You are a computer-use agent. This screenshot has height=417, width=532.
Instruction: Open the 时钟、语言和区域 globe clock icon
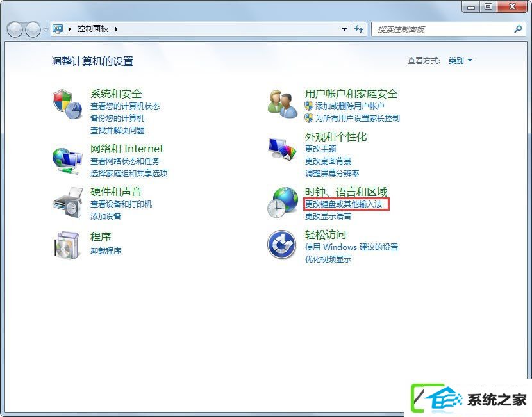pyautogui.click(x=282, y=202)
